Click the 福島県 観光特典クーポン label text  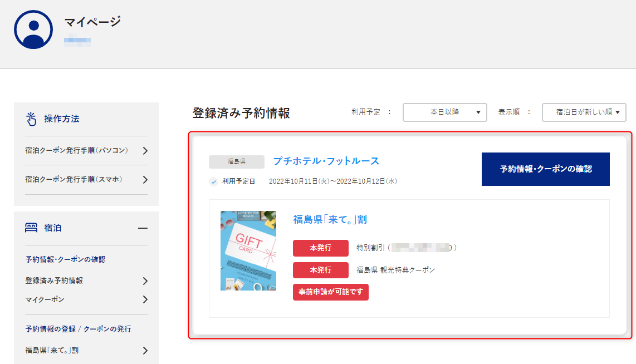(x=395, y=270)
